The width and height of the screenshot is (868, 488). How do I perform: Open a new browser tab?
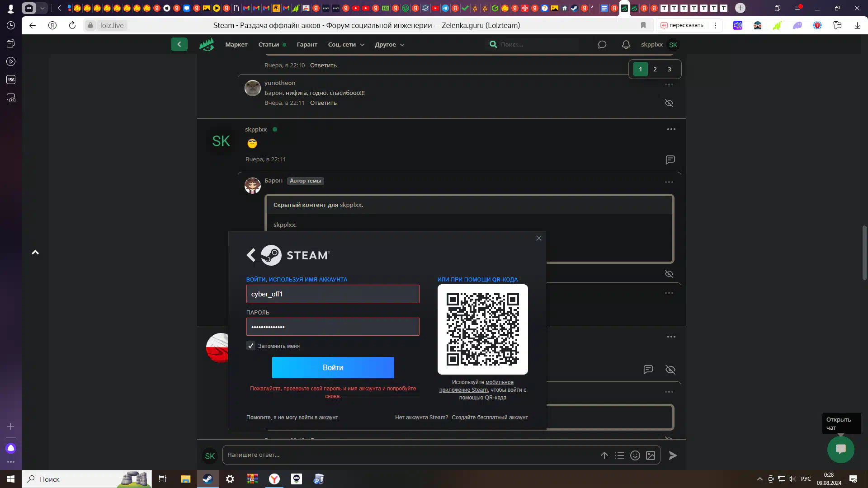click(740, 8)
